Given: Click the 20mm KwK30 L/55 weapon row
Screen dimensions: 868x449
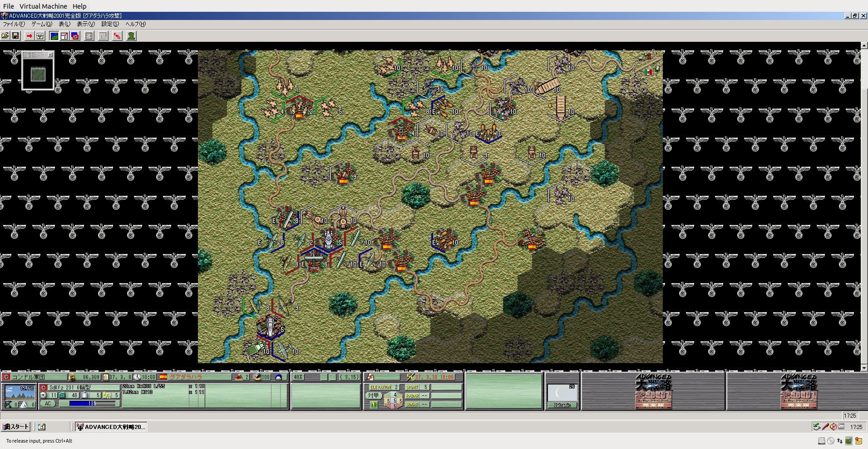Looking at the screenshot, I should coord(163,386).
